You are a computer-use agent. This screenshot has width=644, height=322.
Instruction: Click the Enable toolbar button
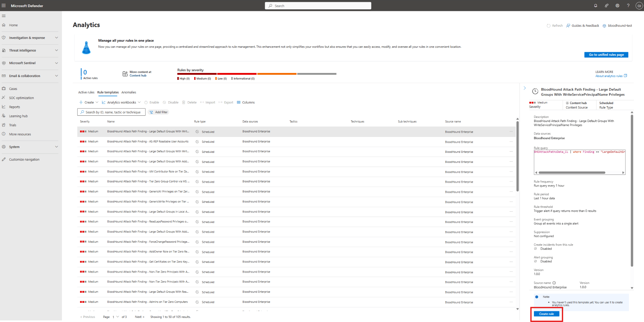152,103
